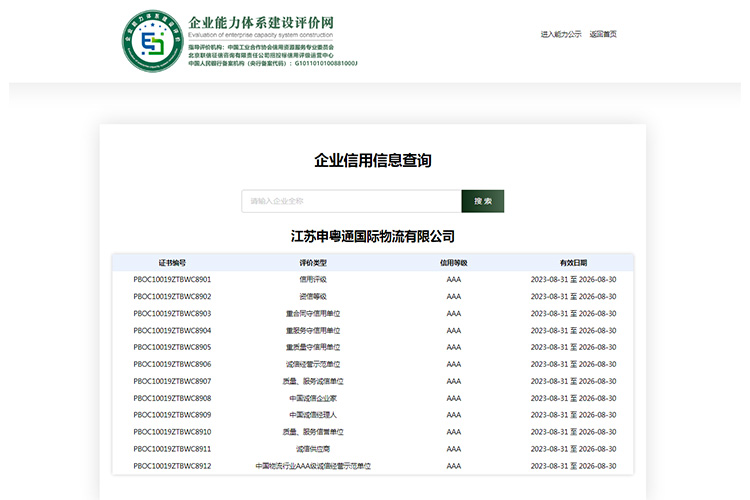Image resolution: width=750 pixels, height=500 pixels.
Task: Click the 诚信供应商 cell
Action: pos(313,449)
